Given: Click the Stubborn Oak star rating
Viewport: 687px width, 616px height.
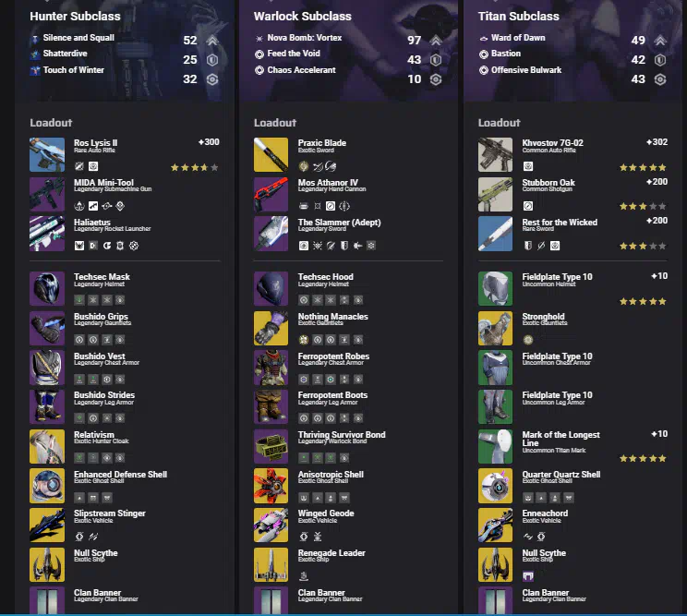Looking at the screenshot, I should coord(643,206).
